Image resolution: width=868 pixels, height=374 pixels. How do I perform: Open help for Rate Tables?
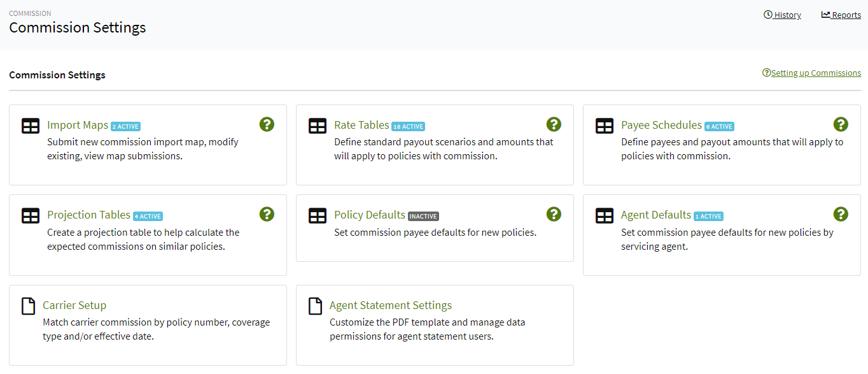click(x=554, y=124)
